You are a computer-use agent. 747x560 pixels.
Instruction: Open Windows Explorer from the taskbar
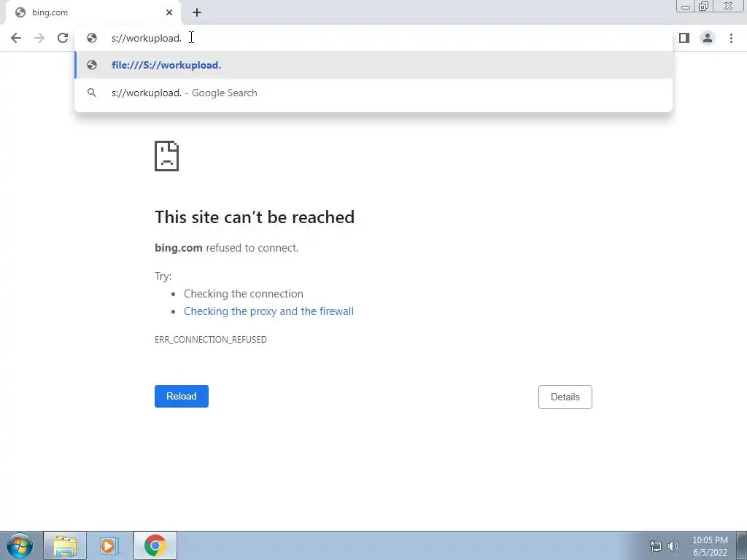[x=65, y=545]
